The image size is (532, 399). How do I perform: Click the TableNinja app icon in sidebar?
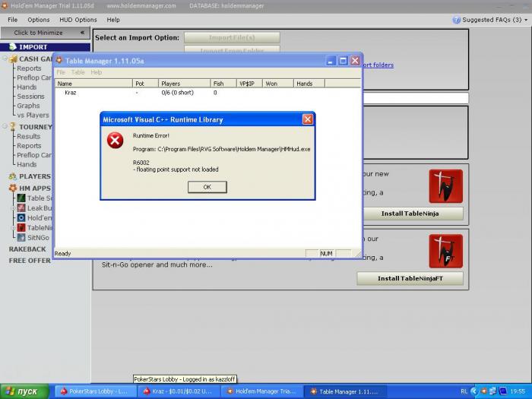tap(21, 227)
